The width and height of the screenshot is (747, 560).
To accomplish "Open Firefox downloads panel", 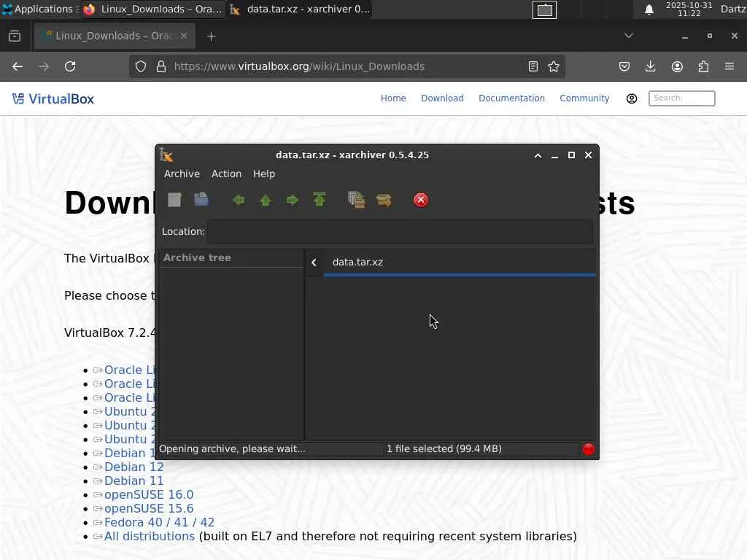I will coord(650,66).
